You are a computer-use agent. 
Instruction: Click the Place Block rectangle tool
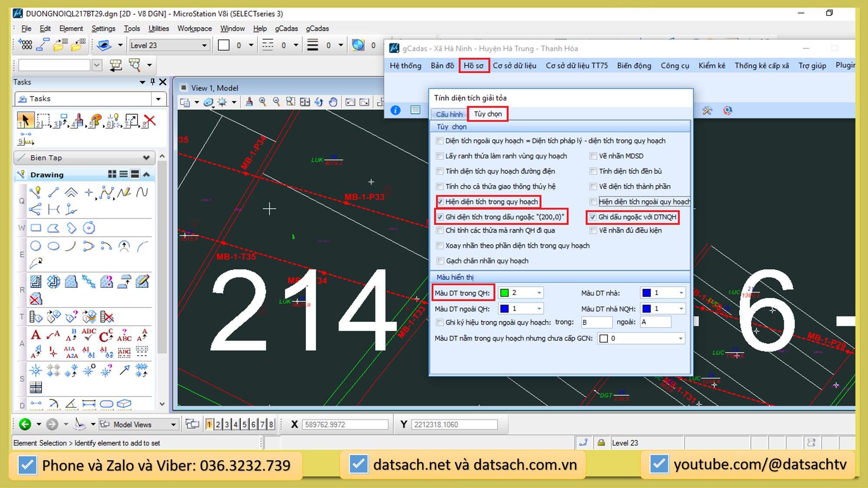(36, 228)
